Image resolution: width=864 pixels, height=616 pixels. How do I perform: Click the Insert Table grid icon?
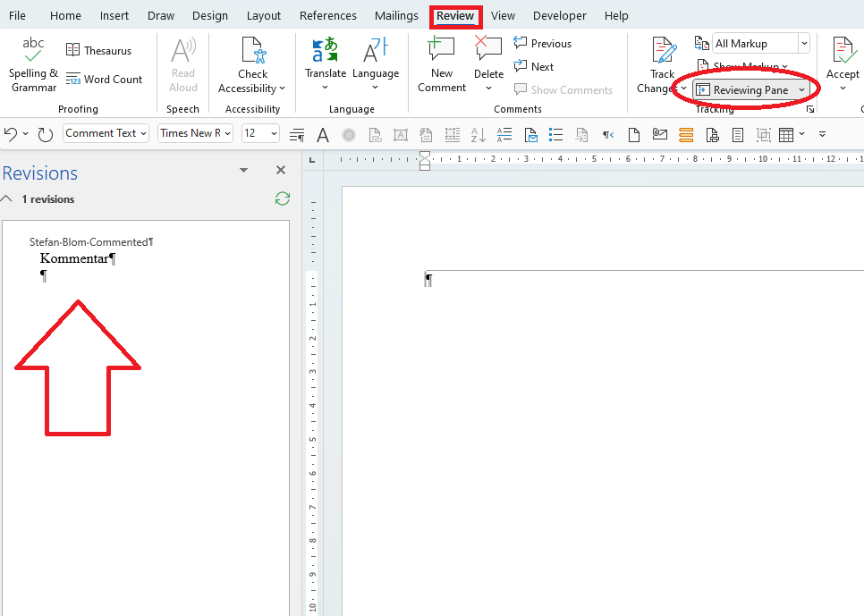[786, 134]
